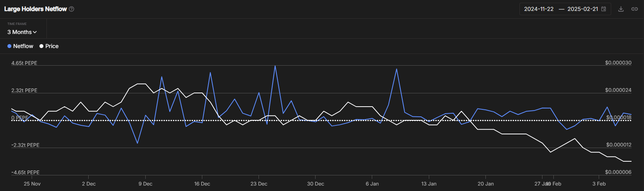This screenshot has height=191, width=644.
Task: Click the $0.000006 price axis label
Action: coord(618,172)
